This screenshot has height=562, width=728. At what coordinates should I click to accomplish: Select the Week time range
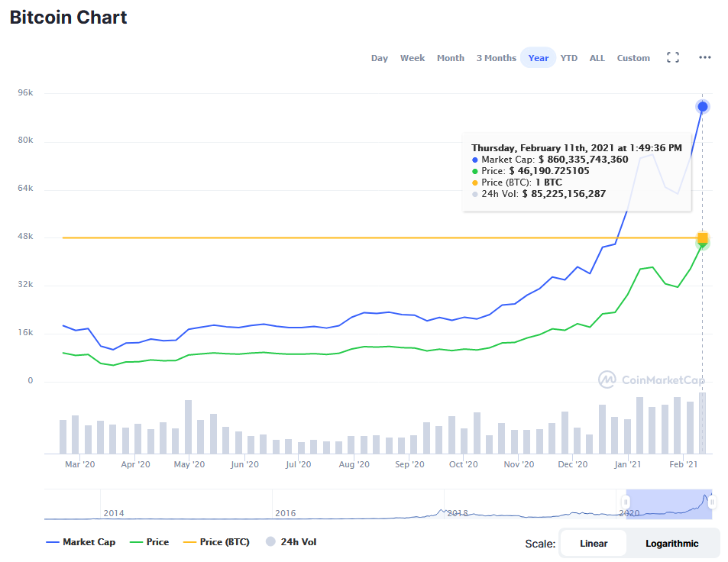pos(413,58)
